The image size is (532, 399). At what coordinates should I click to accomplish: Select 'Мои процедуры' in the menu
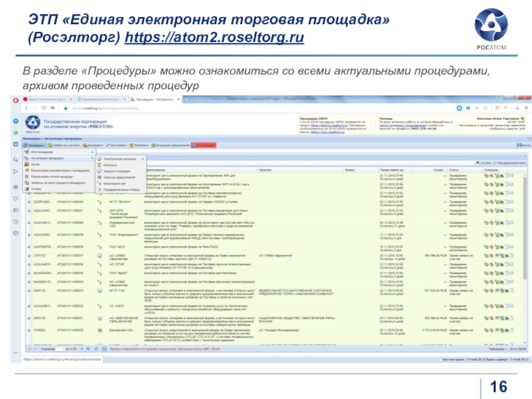click(59, 152)
